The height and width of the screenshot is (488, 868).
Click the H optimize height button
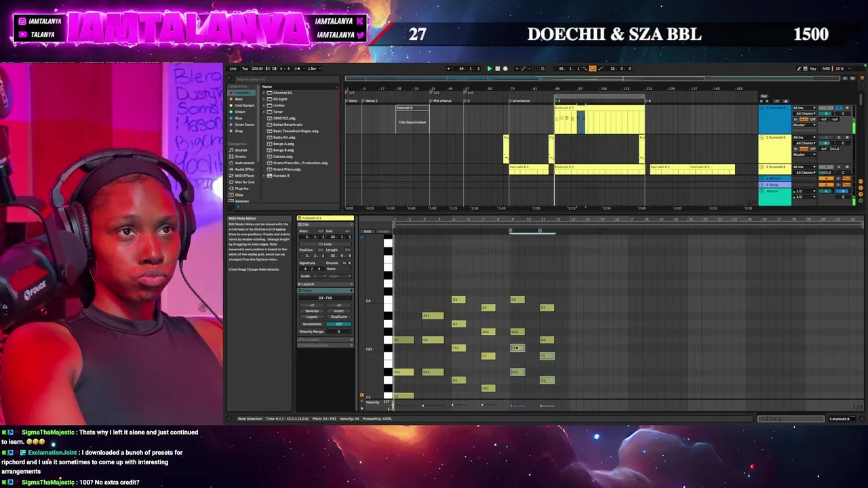coord(845,78)
